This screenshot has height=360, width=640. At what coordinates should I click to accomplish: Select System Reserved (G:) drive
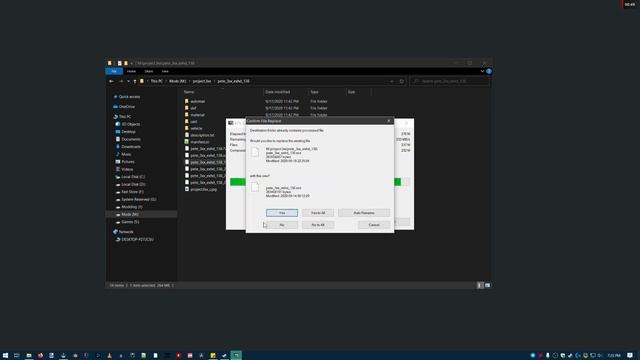[x=138, y=199]
